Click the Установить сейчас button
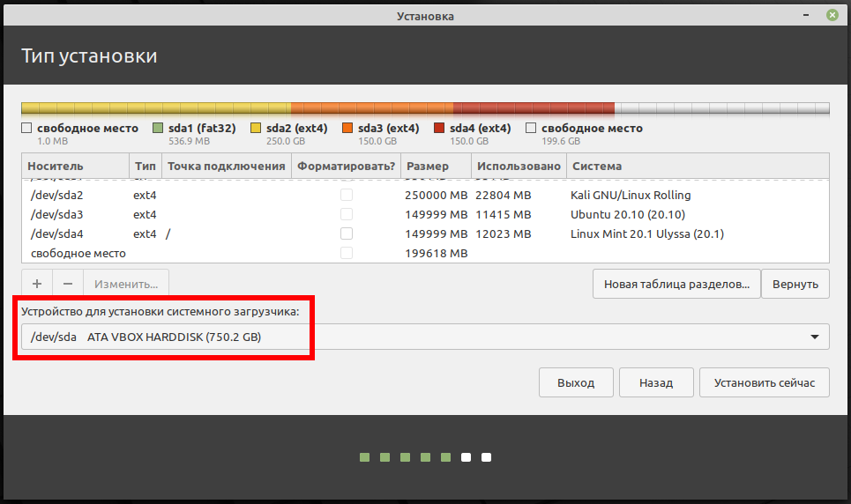 point(764,383)
